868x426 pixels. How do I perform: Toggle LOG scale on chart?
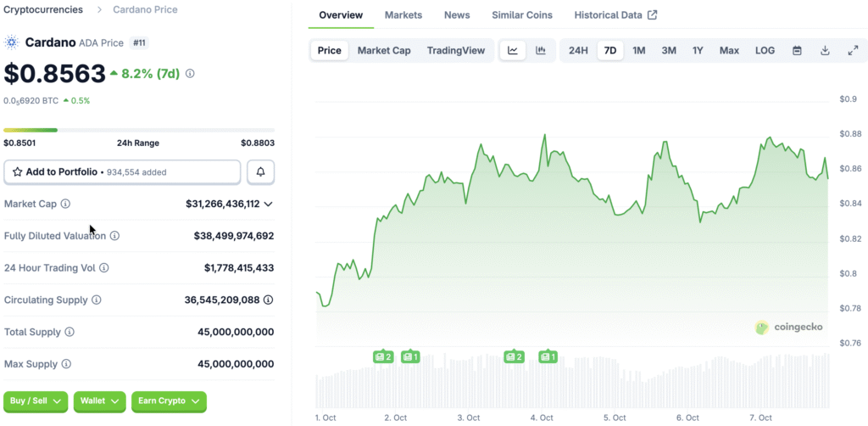click(x=765, y=51)
